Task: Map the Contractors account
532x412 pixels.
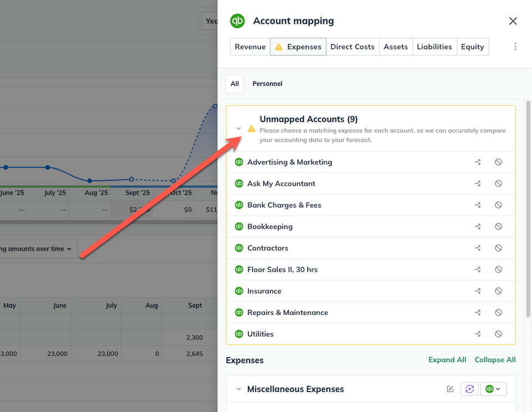Action: pos(477,248)
